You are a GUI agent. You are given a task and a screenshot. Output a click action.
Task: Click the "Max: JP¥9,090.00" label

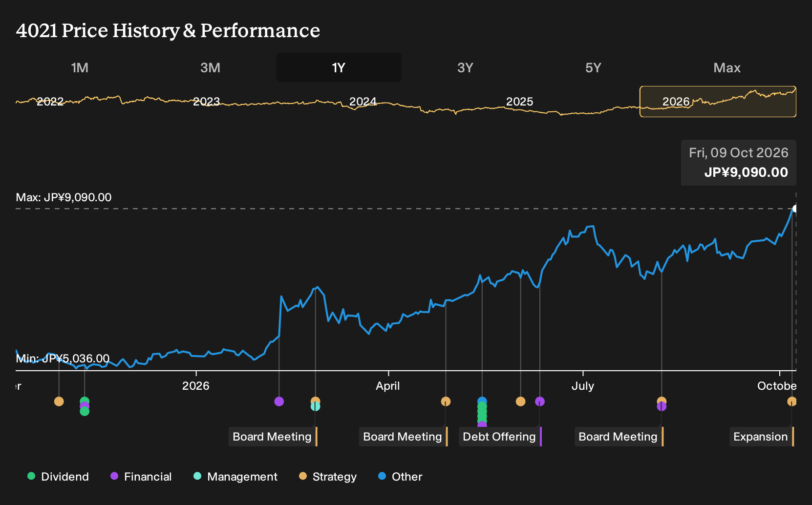(x=64, y=197)
